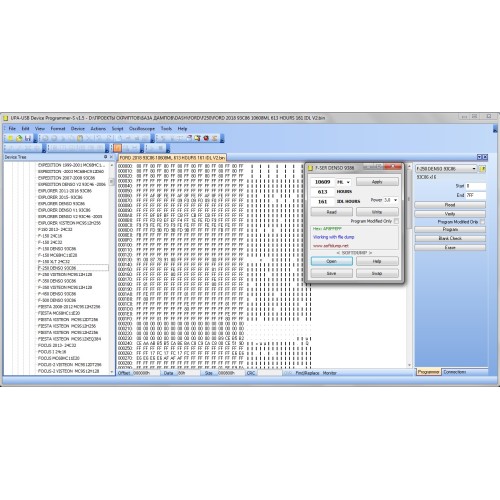Click the Save button in the dialog

pyautogui.click(x=331, y=273)
